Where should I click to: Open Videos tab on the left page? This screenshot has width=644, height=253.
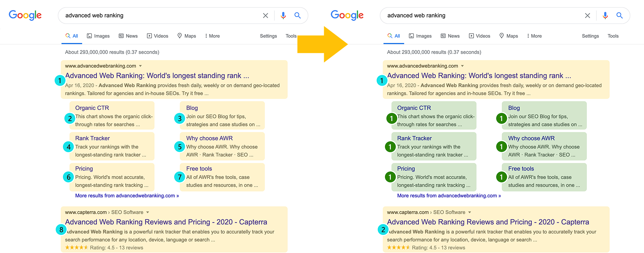coord(157,36)
